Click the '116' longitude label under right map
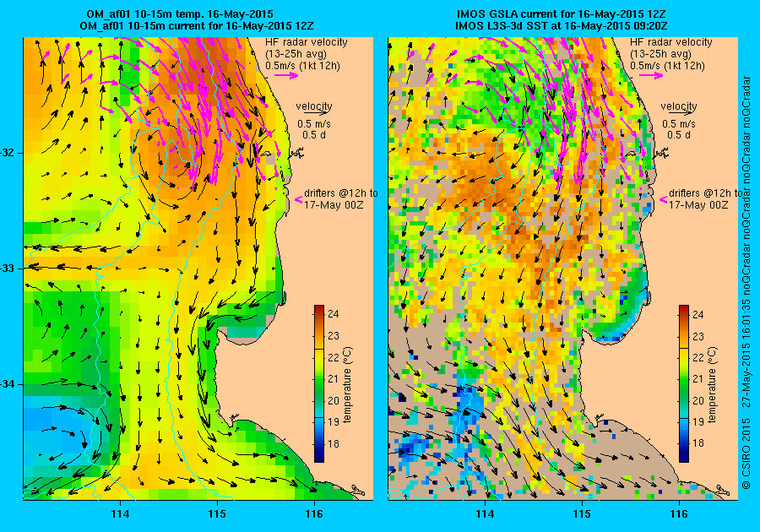The height and width of the screenshot is (532, 760). (679, 514)
